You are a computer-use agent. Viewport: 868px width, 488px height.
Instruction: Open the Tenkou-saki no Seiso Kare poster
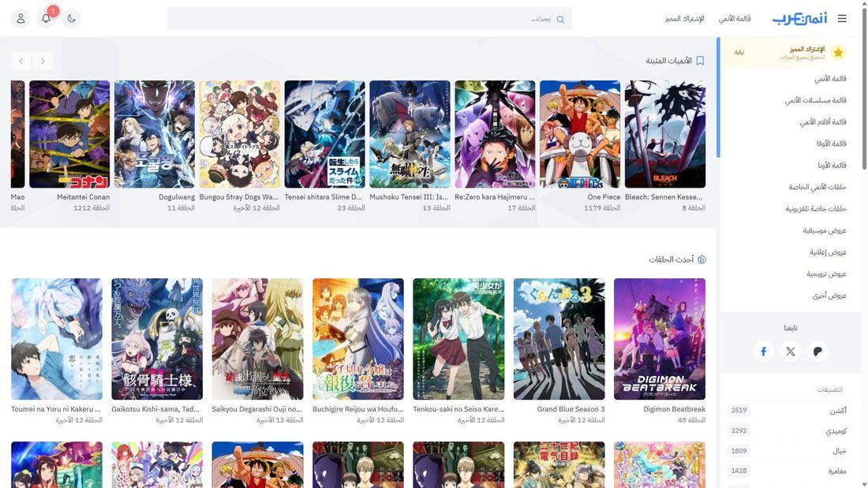(x=458, y=339)
